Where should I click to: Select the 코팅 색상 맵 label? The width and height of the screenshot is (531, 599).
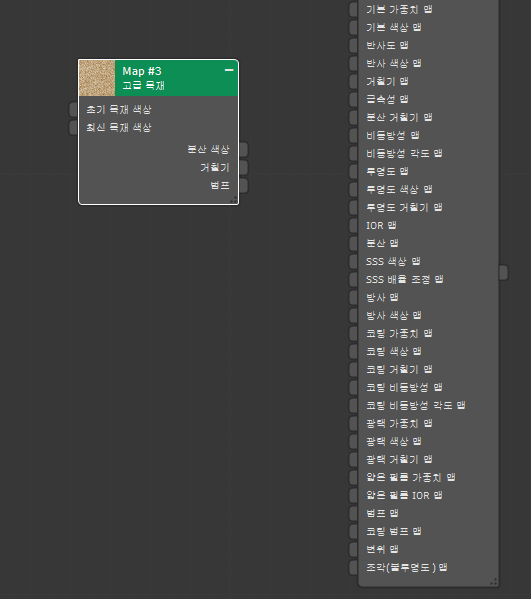394,351
